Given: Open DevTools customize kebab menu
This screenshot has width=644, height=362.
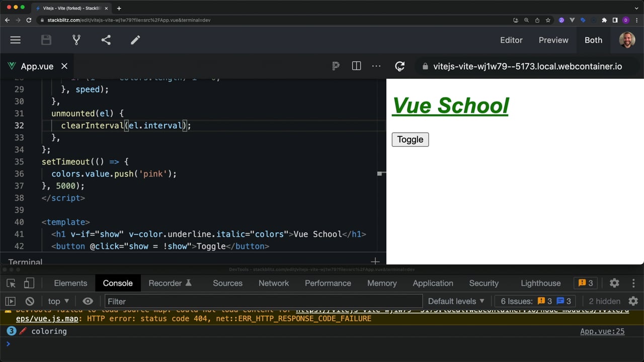Looking at the screenshot, I should coord(633,283).
